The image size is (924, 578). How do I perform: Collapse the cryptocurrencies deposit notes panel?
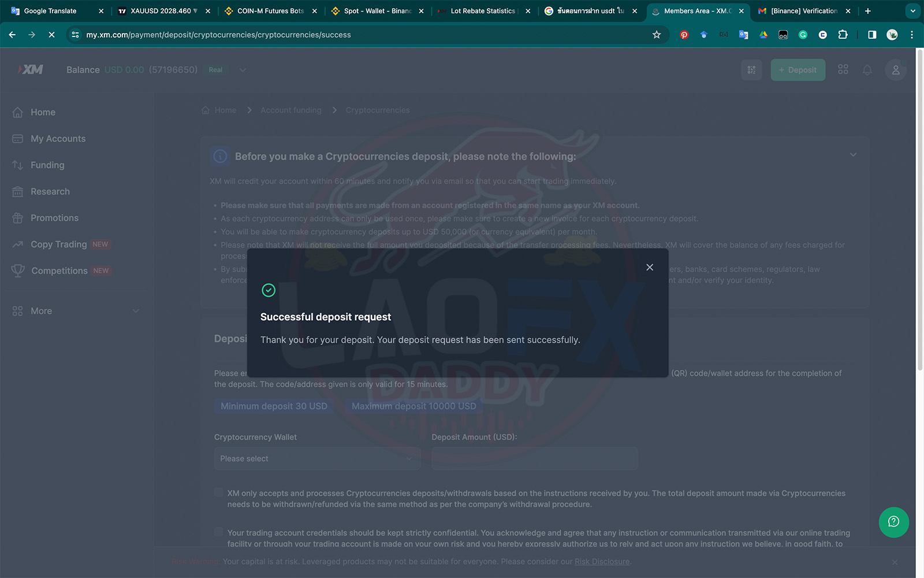(853, 154)
